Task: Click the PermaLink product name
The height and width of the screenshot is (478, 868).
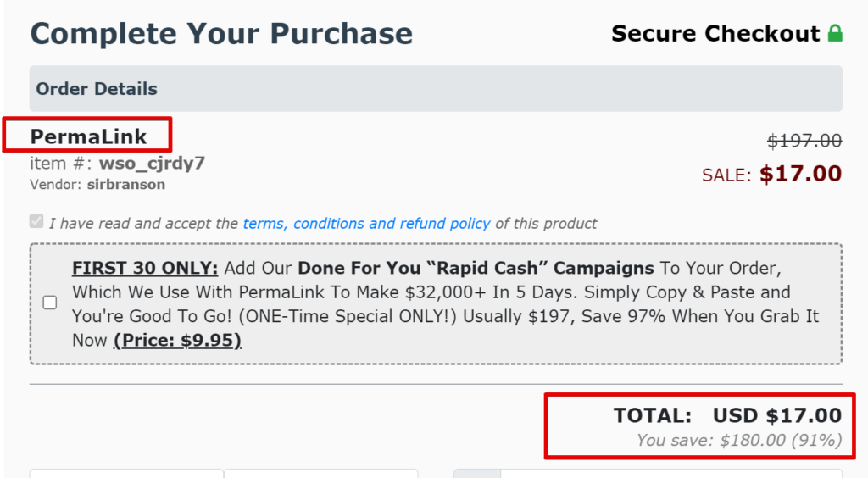Action: click(88, 136)
